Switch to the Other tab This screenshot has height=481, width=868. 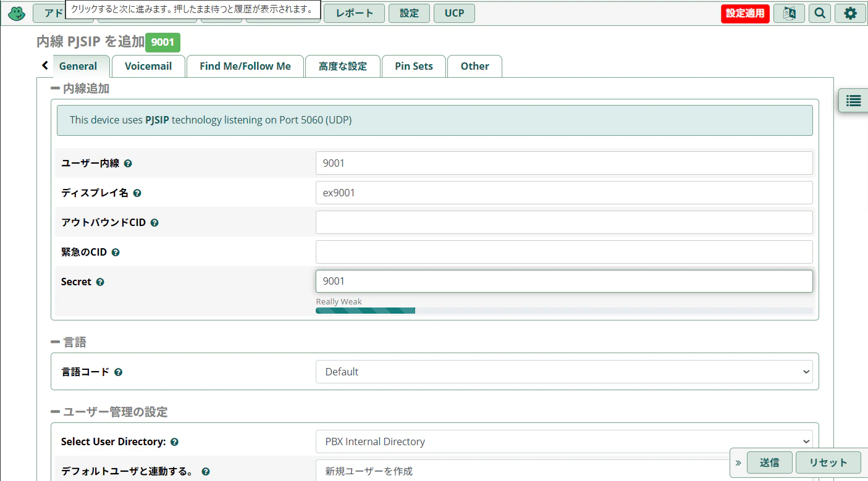(474, 66)
